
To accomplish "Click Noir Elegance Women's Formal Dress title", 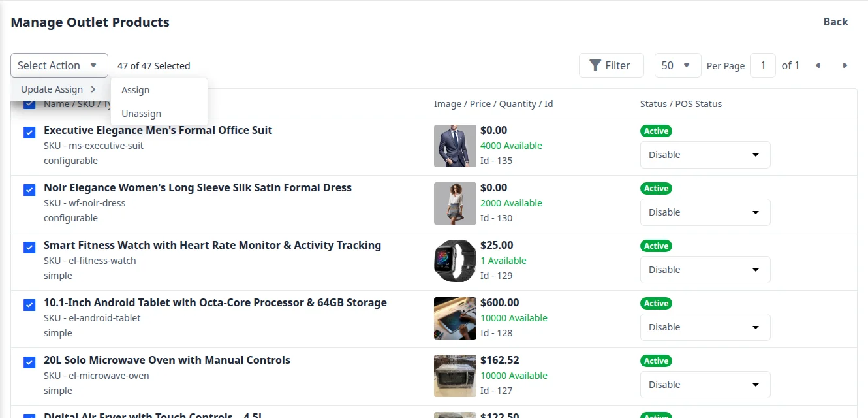I will pyautogui.click(x=198, y=187).
